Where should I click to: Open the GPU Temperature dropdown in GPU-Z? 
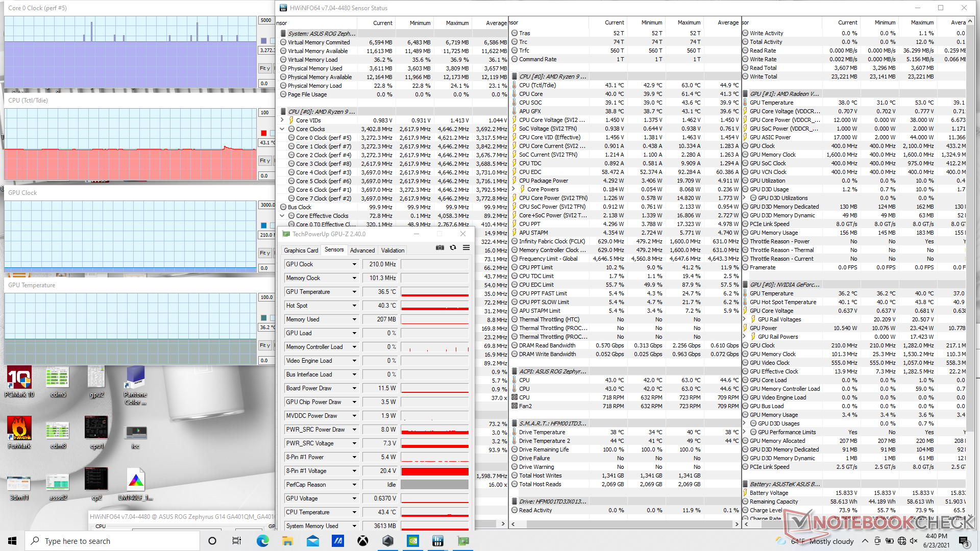click(x=354, y=292)
